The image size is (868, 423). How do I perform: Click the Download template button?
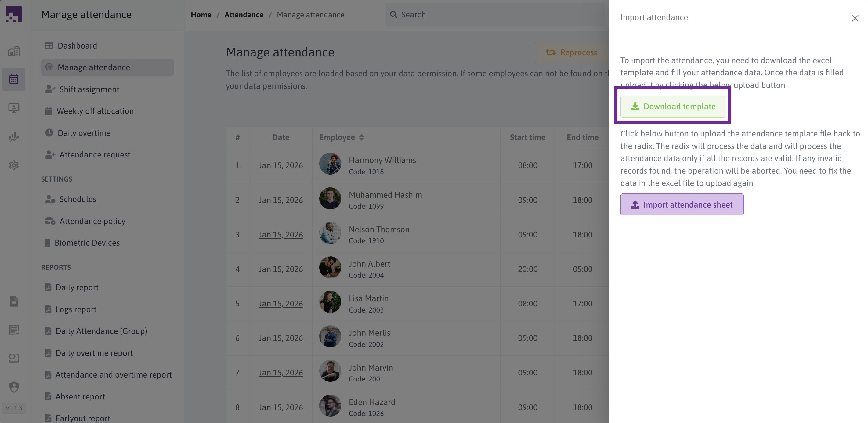click(x=673, y=107)
